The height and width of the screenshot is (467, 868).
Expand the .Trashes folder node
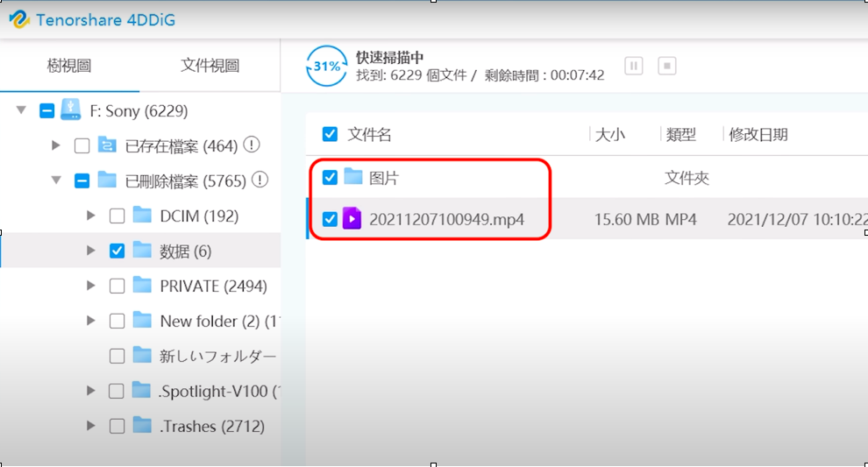tap(91, 426)
